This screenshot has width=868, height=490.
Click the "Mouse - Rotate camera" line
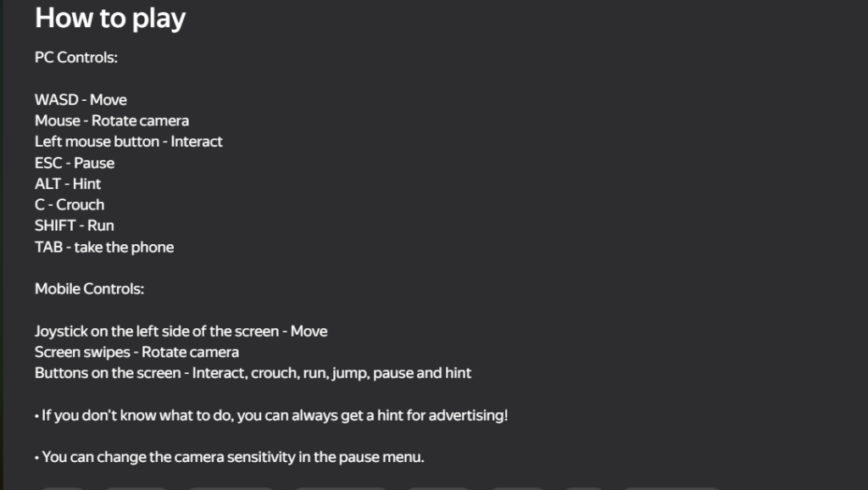click(112, 120)
